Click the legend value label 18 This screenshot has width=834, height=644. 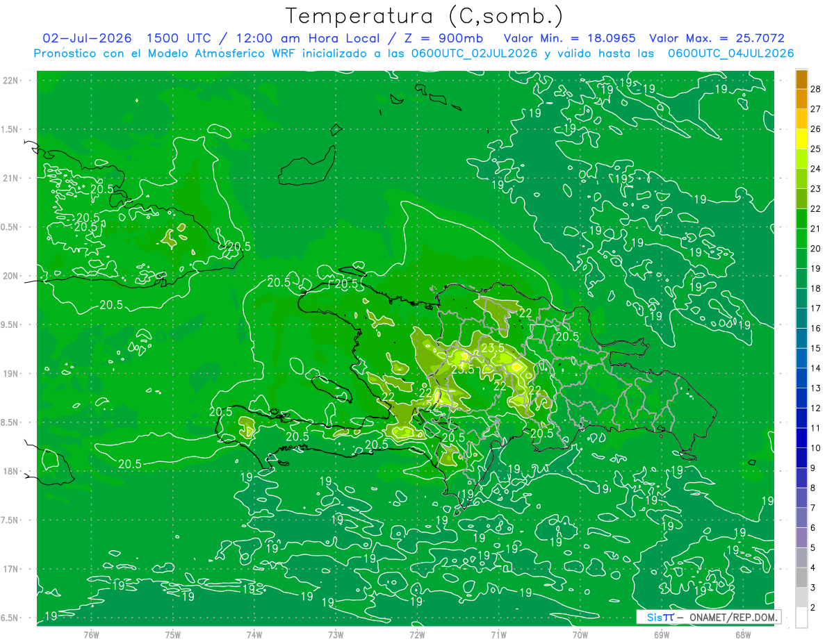[815, 288]
